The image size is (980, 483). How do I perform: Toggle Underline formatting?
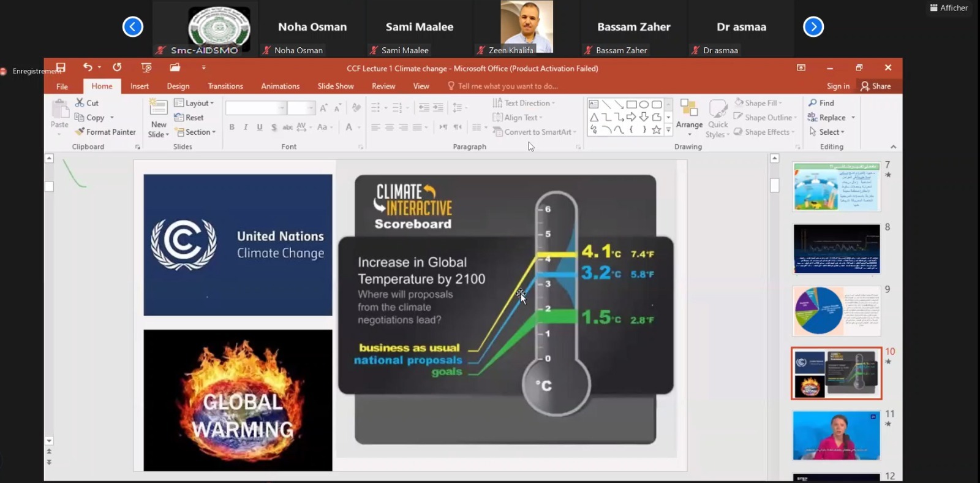pos(260,127)
